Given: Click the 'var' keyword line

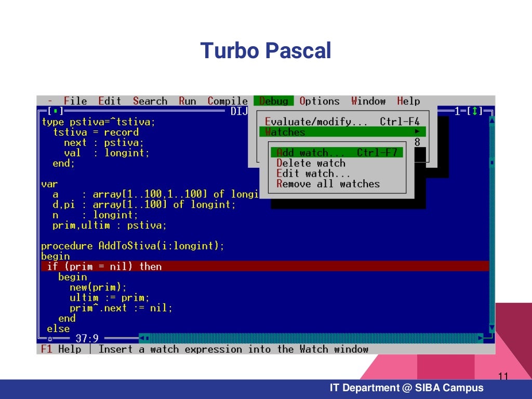Looking at the screenshot, I should [x=49, y=184].
